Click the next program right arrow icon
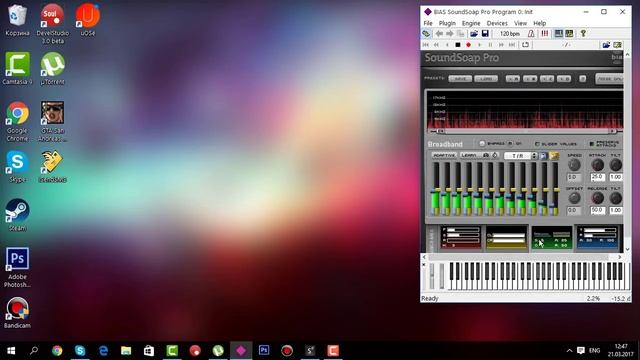This screenshot has height=360, width=640. (x=449, y=33)
